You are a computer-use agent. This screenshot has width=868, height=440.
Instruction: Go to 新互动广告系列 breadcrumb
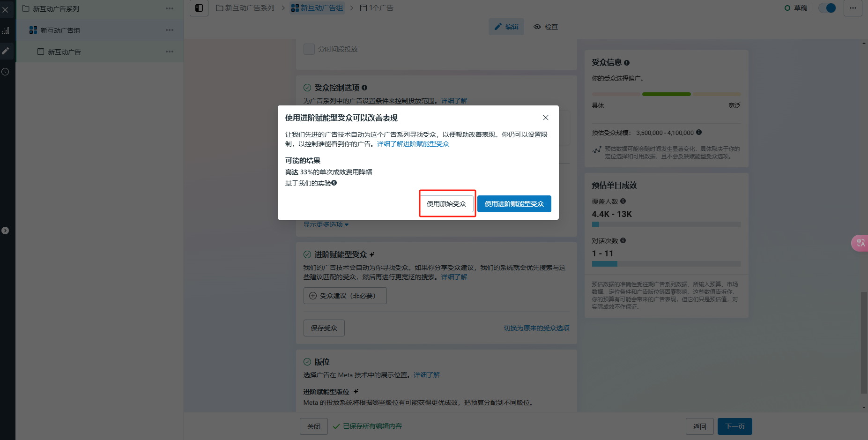coord(245,8)
